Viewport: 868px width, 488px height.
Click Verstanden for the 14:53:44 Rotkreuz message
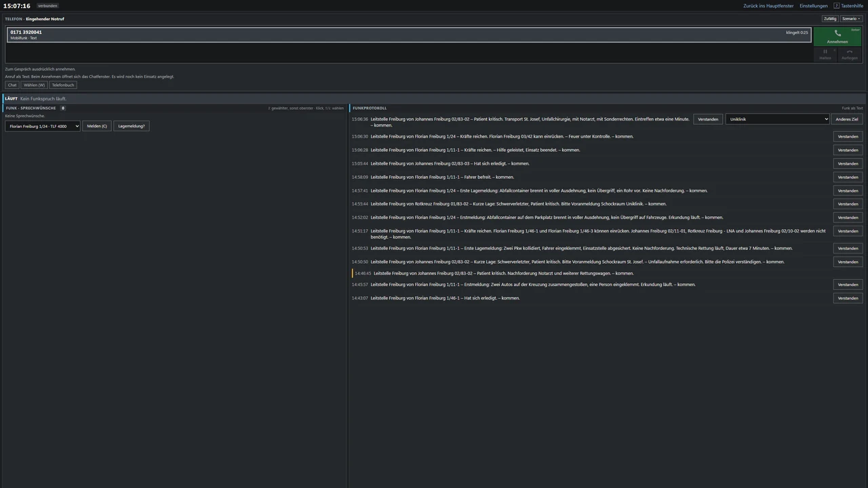[x=848, y=204]
